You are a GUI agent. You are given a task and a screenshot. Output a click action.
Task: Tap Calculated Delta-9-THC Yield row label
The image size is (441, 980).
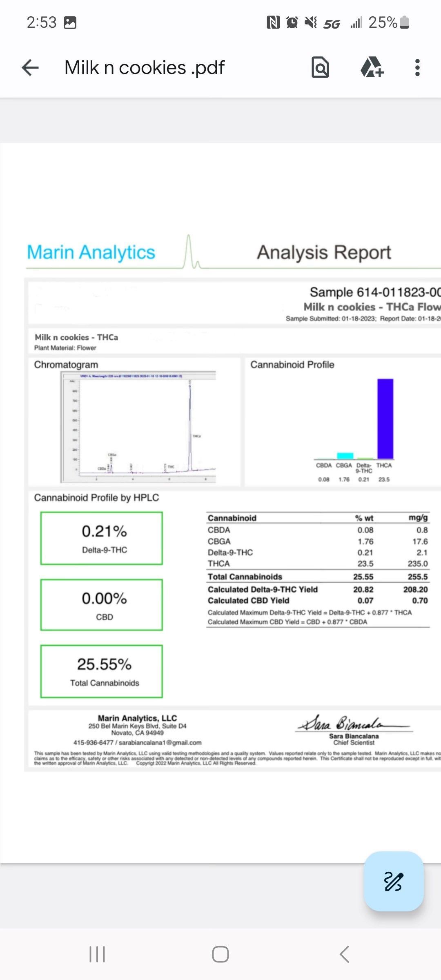point(263,589)
